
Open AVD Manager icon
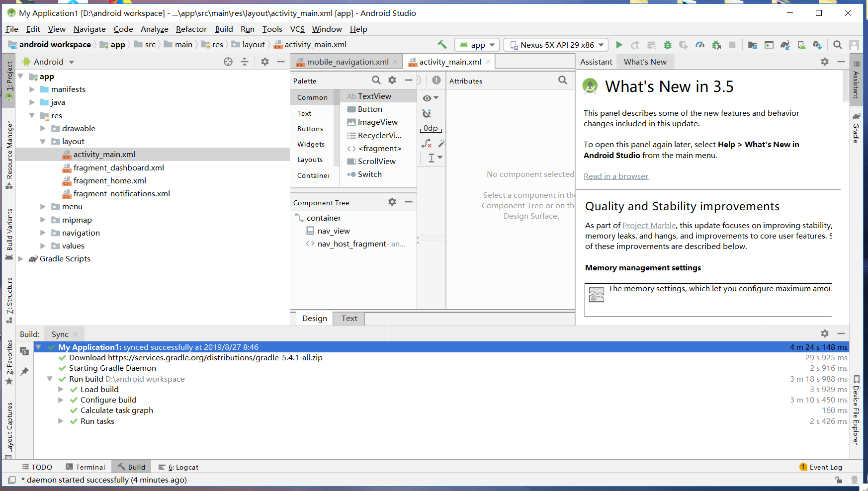(801, 45)
